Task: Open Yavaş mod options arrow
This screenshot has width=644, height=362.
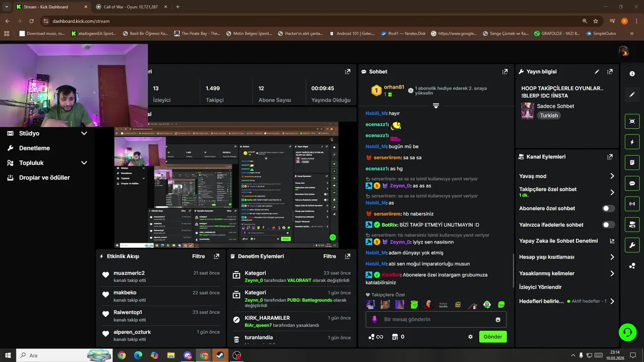Action: click(x=612, y=176)
